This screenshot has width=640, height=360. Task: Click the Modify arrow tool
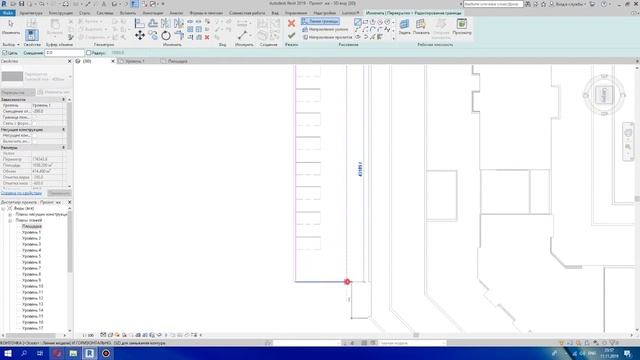point(11,27)
